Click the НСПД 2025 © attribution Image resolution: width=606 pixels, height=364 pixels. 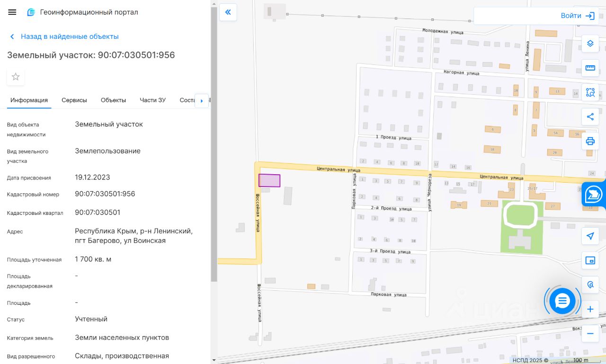pyautogui.click(x=530, y=360)
